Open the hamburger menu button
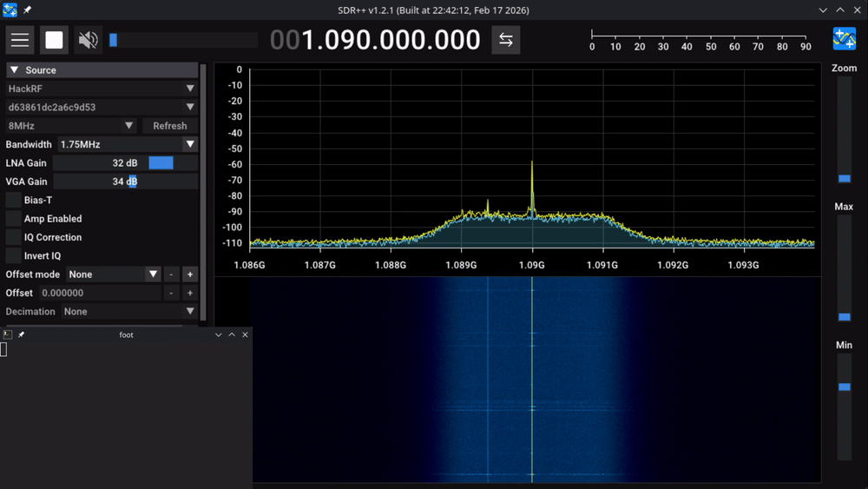Screen dimensions: 868x489 click(21, 40)
